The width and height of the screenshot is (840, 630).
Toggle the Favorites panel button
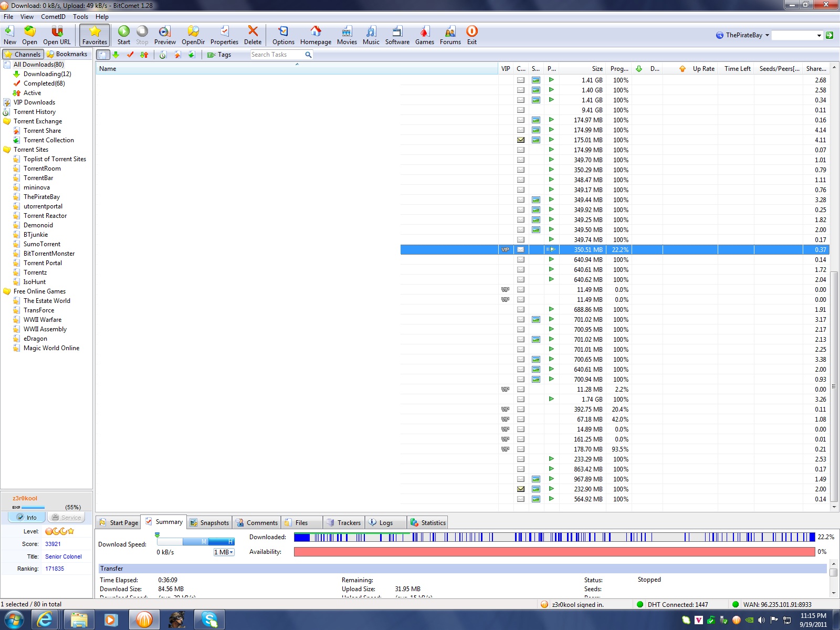pos(94,35)
